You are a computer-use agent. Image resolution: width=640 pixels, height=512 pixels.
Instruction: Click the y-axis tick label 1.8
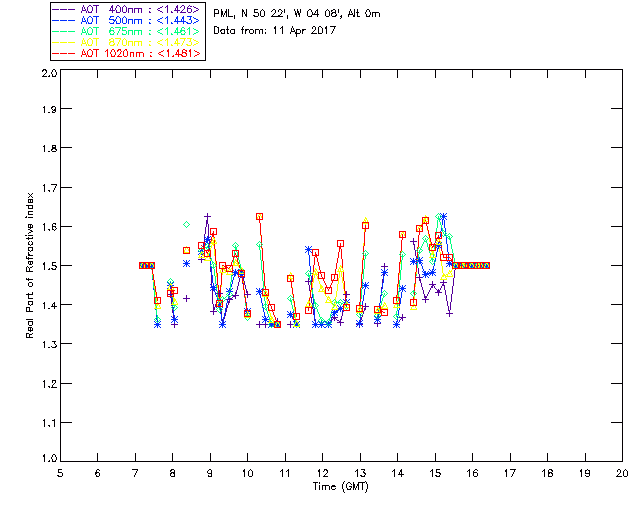coord(49,148)
